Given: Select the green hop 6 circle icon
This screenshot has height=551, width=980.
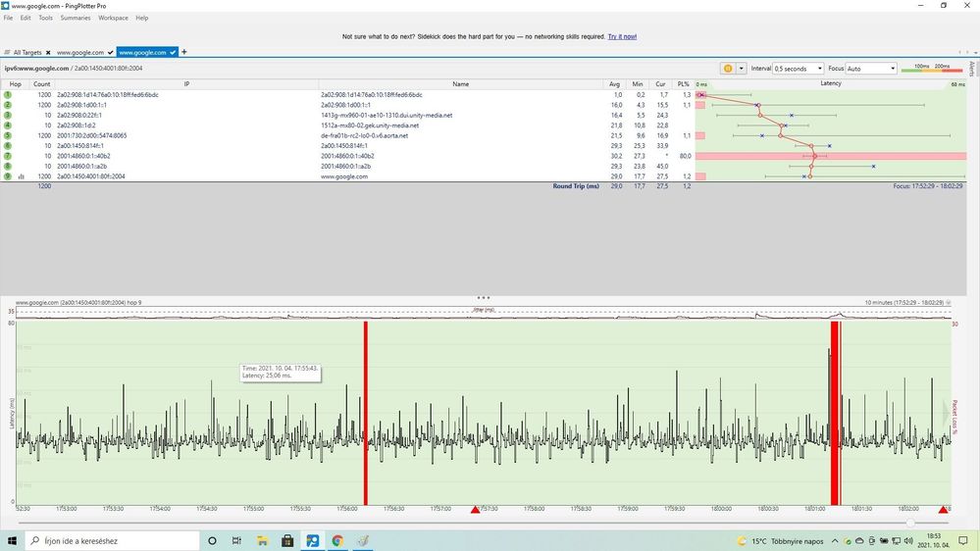Looking at the screenshot, I should click(8, 145).
